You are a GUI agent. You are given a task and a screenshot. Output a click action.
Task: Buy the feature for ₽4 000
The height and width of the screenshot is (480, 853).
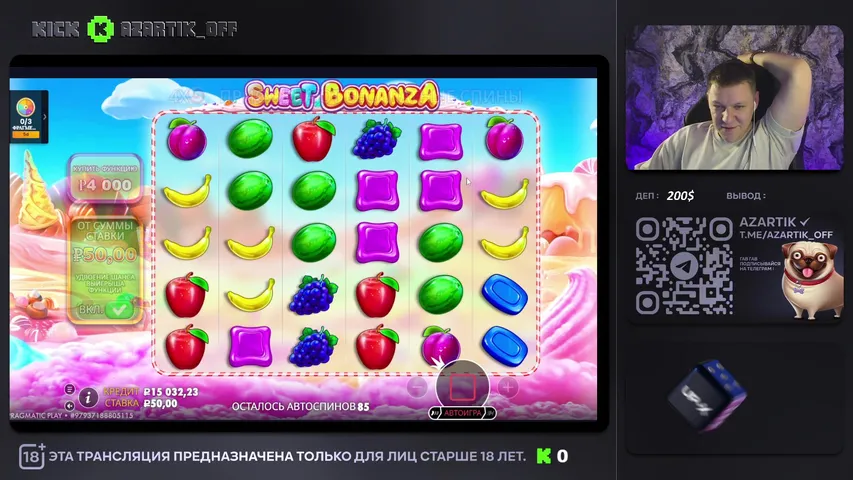106,178
